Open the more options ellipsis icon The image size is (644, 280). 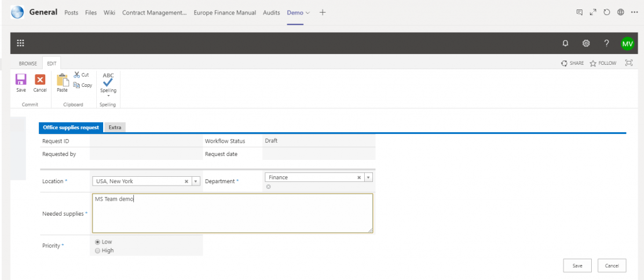pos(634,13)
